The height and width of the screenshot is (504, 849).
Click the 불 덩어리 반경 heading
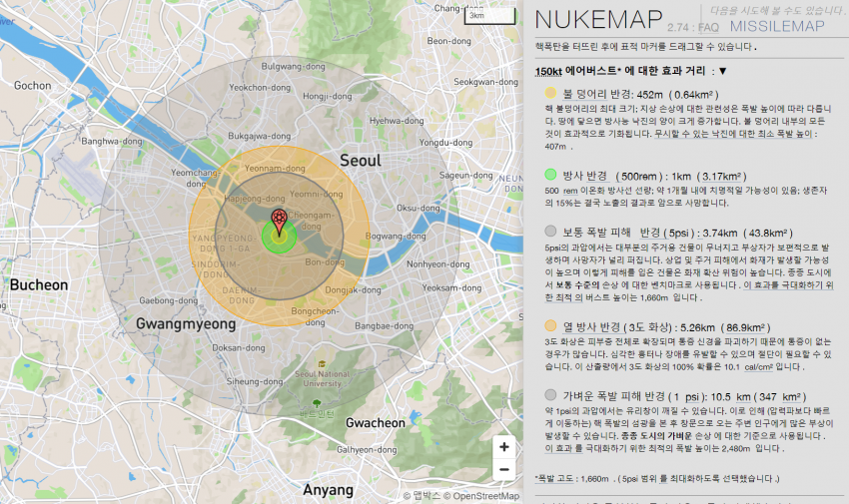point(596,95)
